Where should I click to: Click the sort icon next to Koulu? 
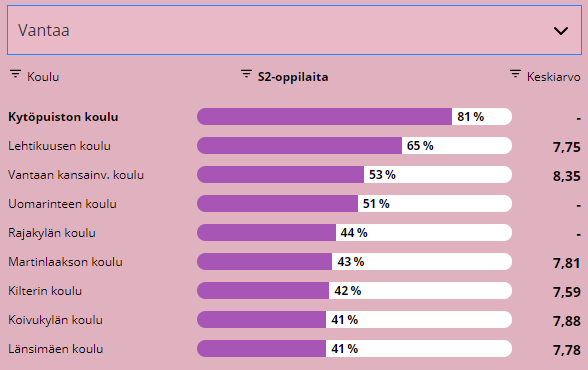coord(15,74)
